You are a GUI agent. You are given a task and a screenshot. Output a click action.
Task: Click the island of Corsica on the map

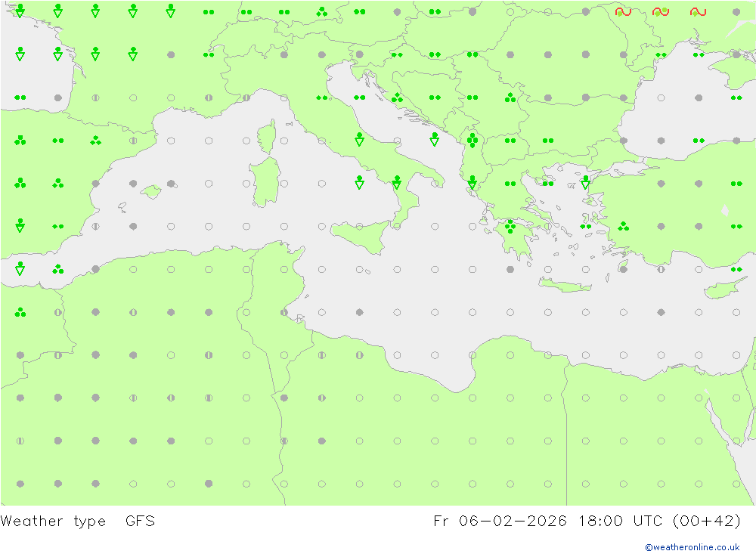tap(268, 137)
